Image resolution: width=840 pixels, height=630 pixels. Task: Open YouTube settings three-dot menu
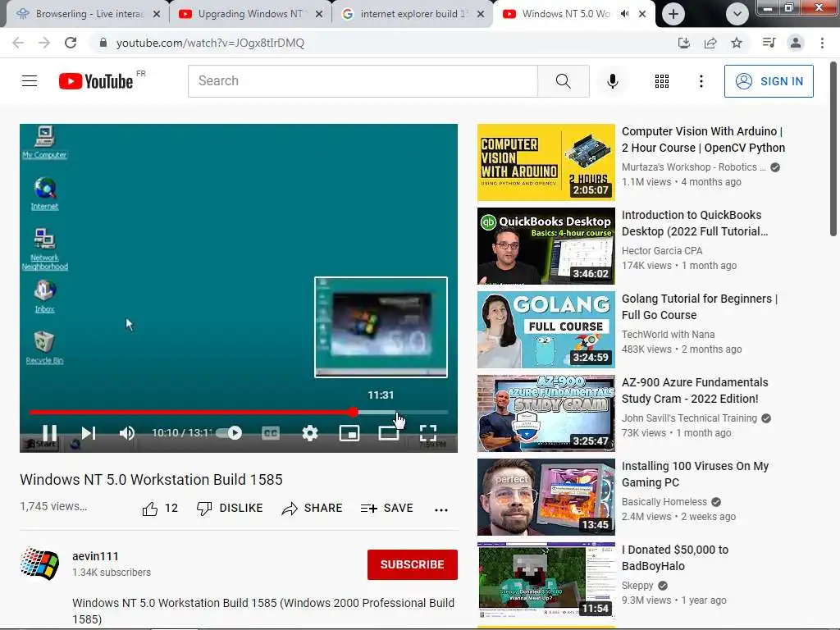[701, 81]
